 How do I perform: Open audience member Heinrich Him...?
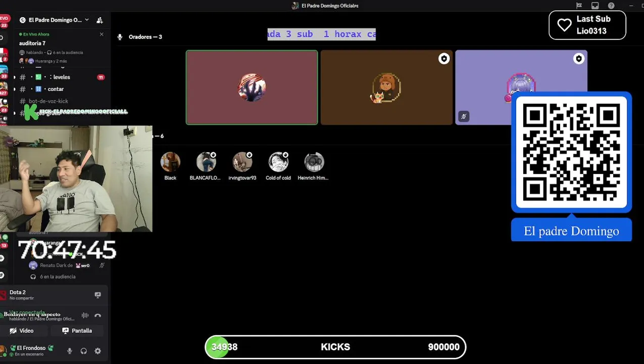tap(313, 166)
